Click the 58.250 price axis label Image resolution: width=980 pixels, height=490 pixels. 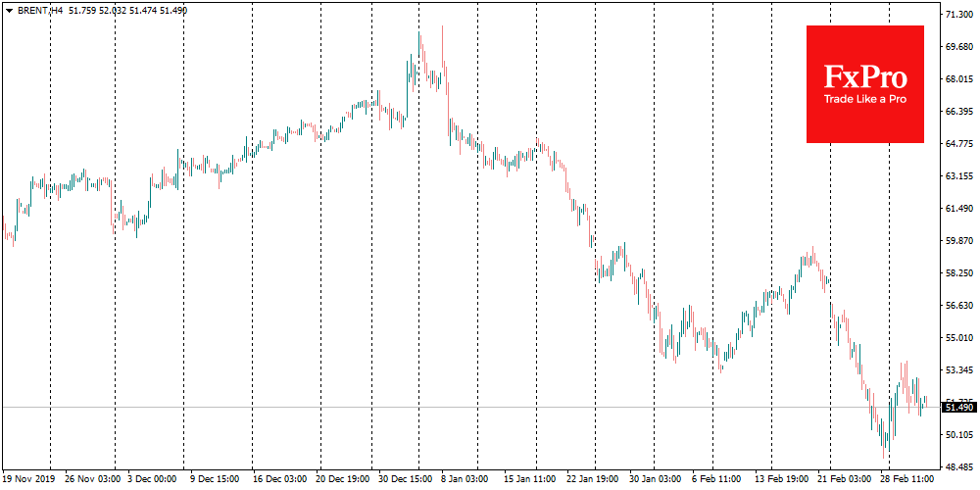pos(960,272)
